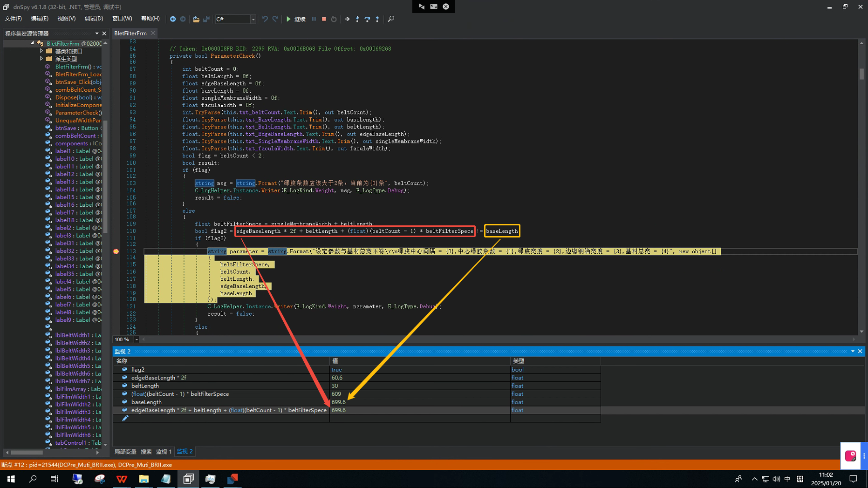Switch to the 监视 1 tab
This screenshot has height=488, width=868.
coord(164,452)
